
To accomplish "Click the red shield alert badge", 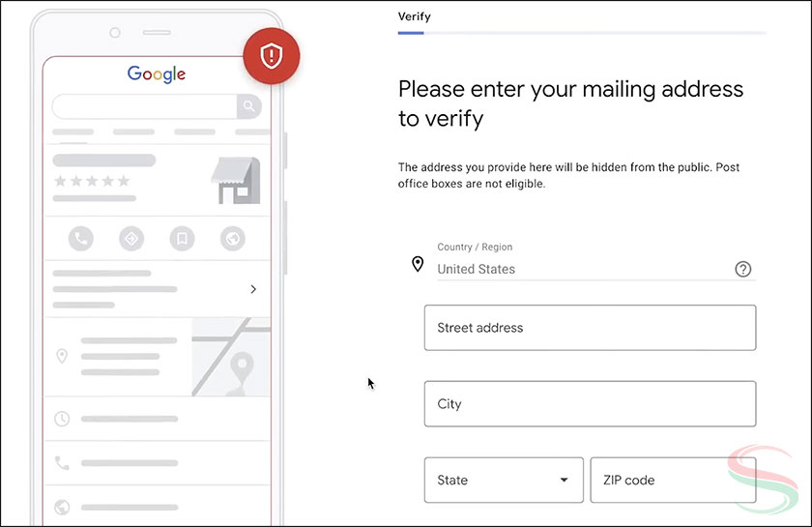I will [x=272, y=55].
